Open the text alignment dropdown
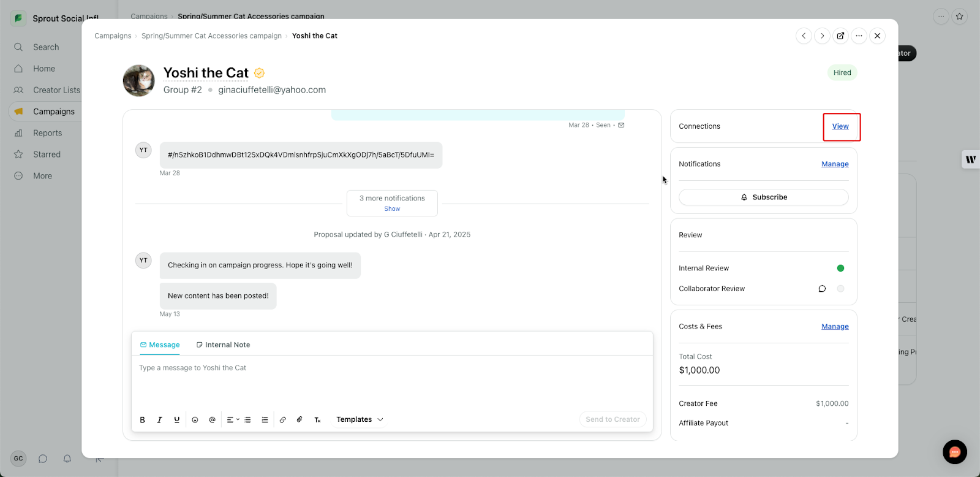This screenshot has width=980, height=477. click(233, 420)
